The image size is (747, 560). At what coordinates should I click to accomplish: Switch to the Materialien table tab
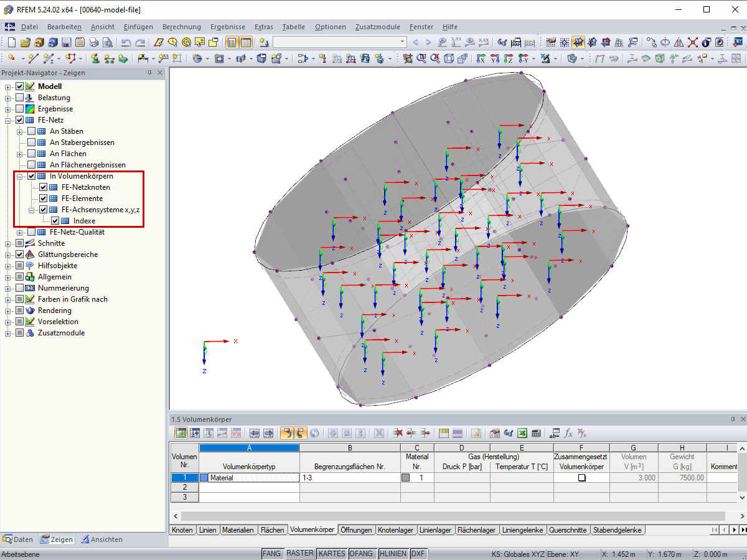237,530
